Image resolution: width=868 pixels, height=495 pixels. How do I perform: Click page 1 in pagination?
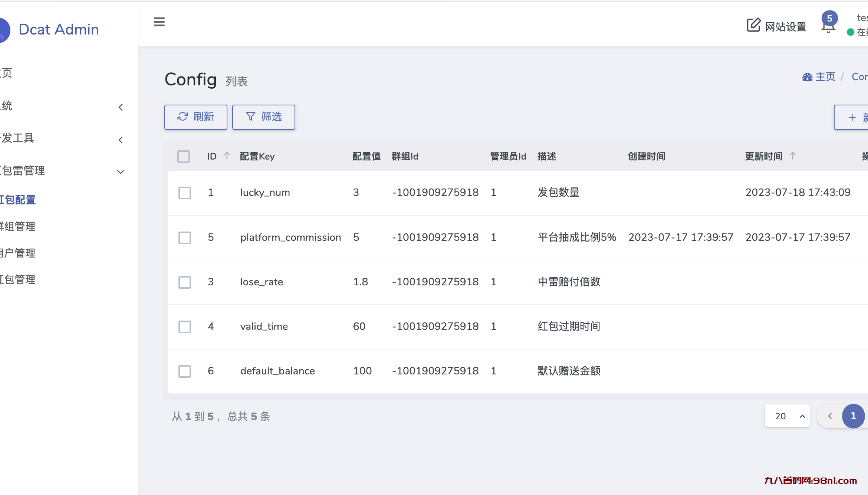click(853, 416)
